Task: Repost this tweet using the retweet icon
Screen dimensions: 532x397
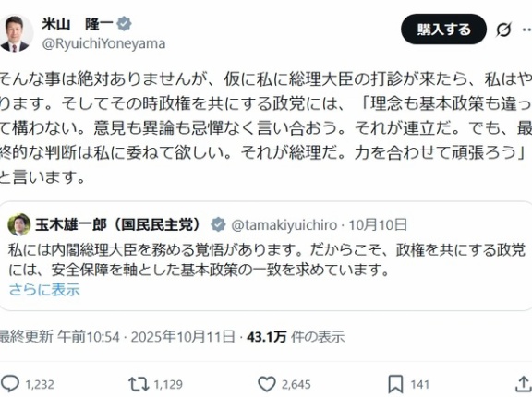Action: (x=139, y=384)
